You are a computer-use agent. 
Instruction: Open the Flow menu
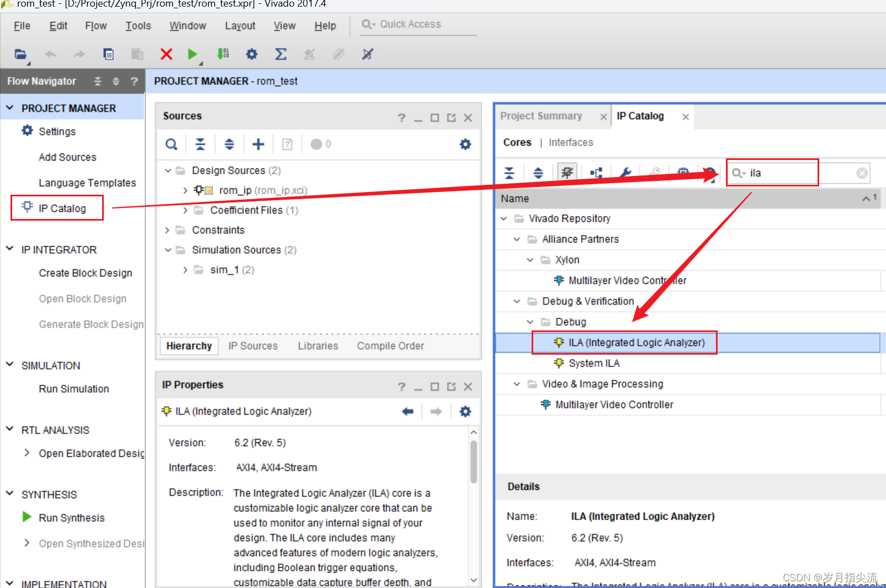pos(96,26)
